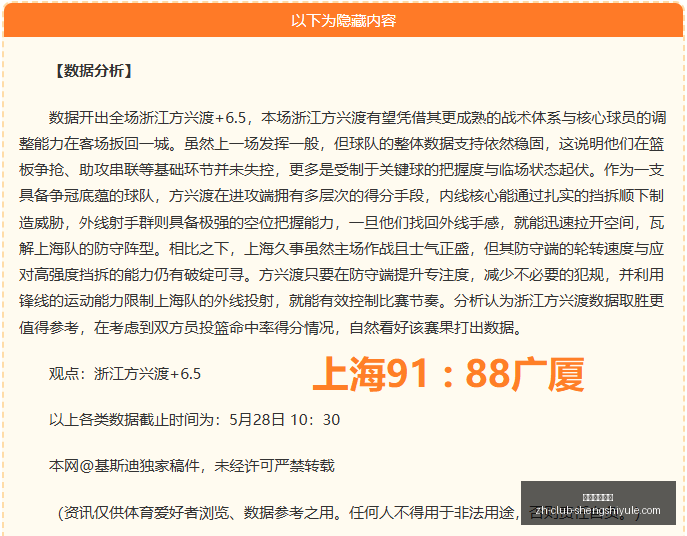Click the line starting 具备争冠底蕴的球队
The image size is (687, 536).
(341, 196)
